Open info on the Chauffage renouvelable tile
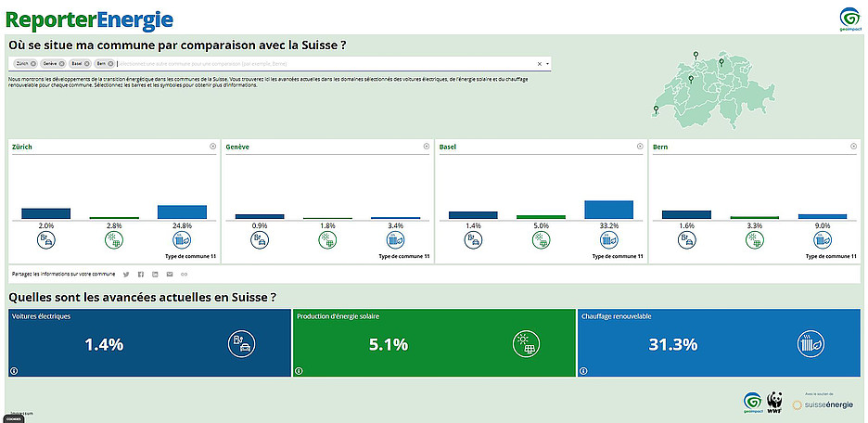868x423 pixels. [582, 370]
